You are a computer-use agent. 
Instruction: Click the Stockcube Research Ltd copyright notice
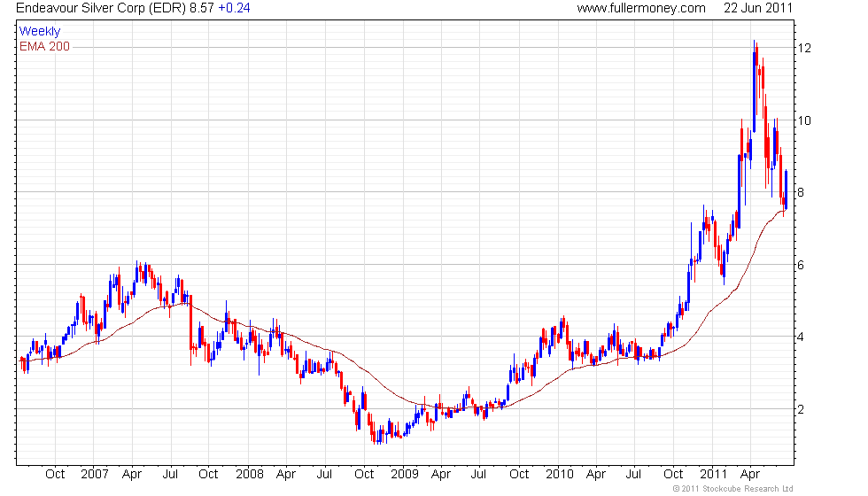[732, 488]
